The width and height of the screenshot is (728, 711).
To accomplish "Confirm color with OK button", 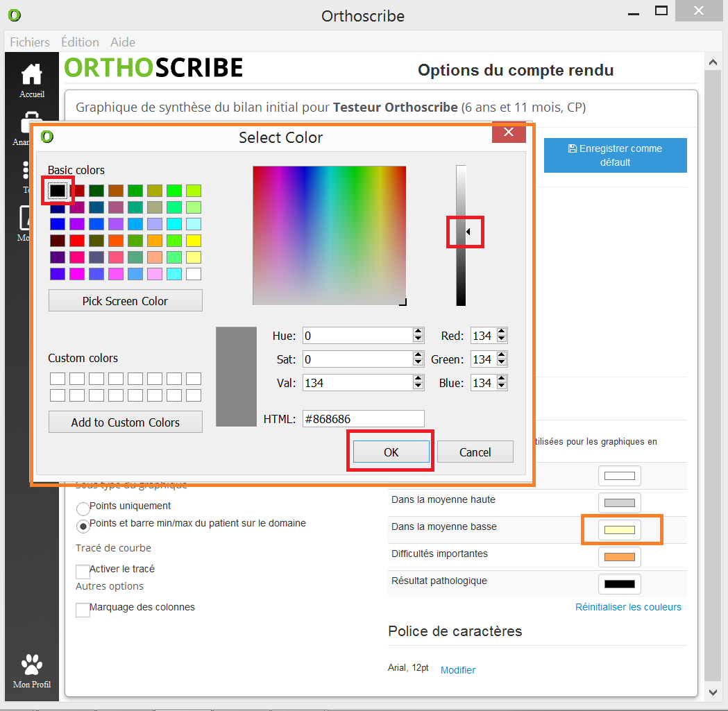I will click(x=391, y=452).
